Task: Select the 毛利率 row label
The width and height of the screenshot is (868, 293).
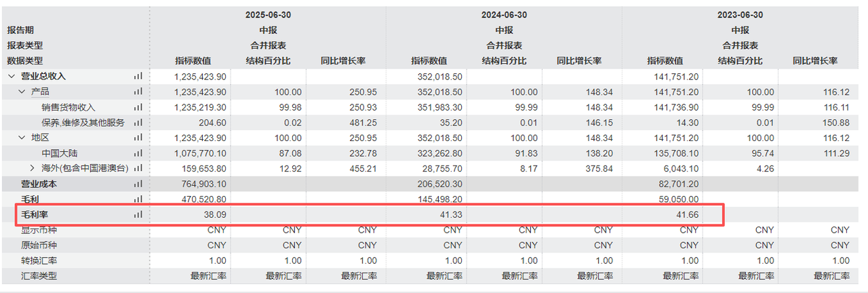Action: tap(34, 214)
